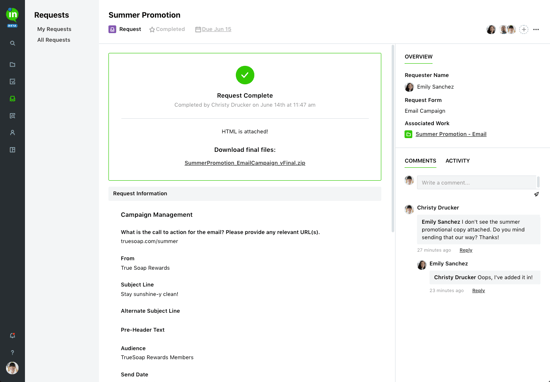550x382 pixels.
Task: Click the Request Information section header
Action: tap(245, 194)
